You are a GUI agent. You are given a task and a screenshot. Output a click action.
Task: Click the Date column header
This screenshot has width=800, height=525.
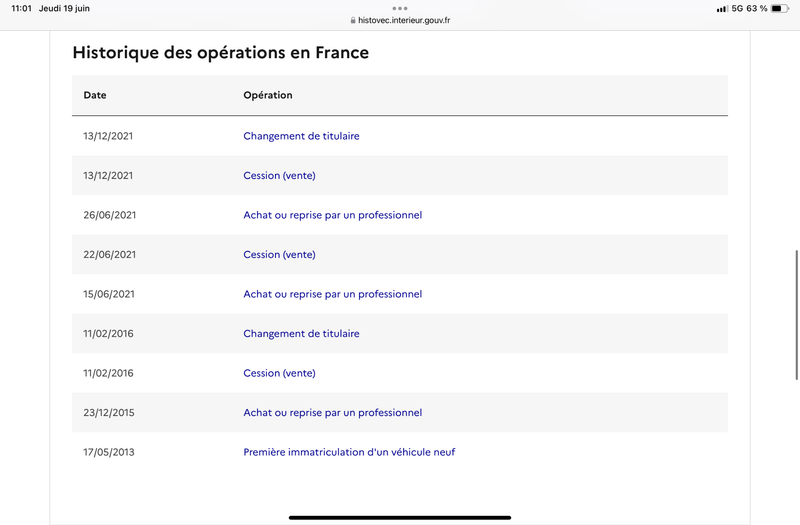[95, 95]
